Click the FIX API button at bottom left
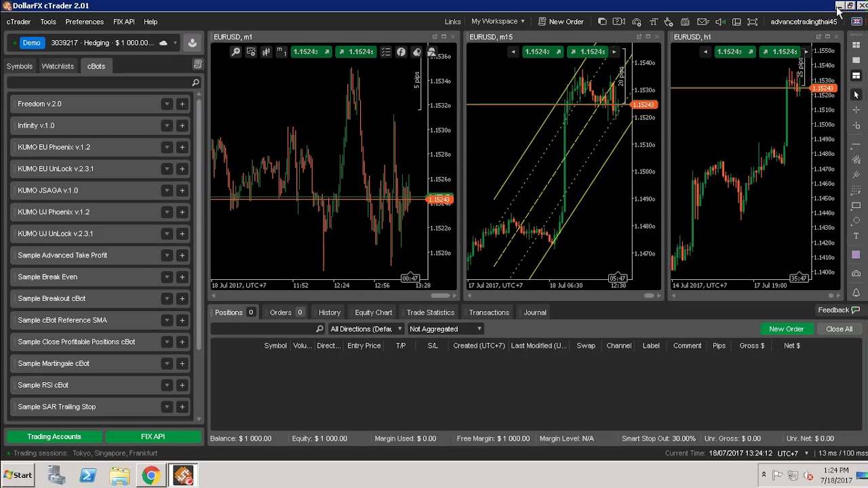 pos(153,436)
